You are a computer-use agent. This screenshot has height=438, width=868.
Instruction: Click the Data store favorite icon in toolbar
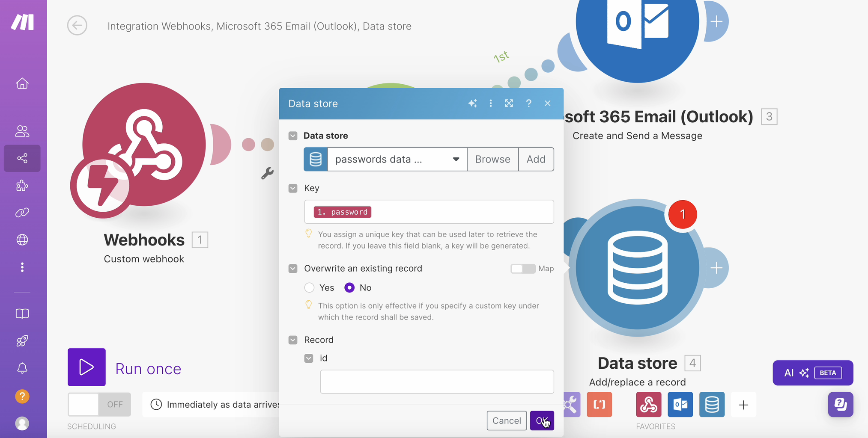pyautogui.click(x=712, y=405)
